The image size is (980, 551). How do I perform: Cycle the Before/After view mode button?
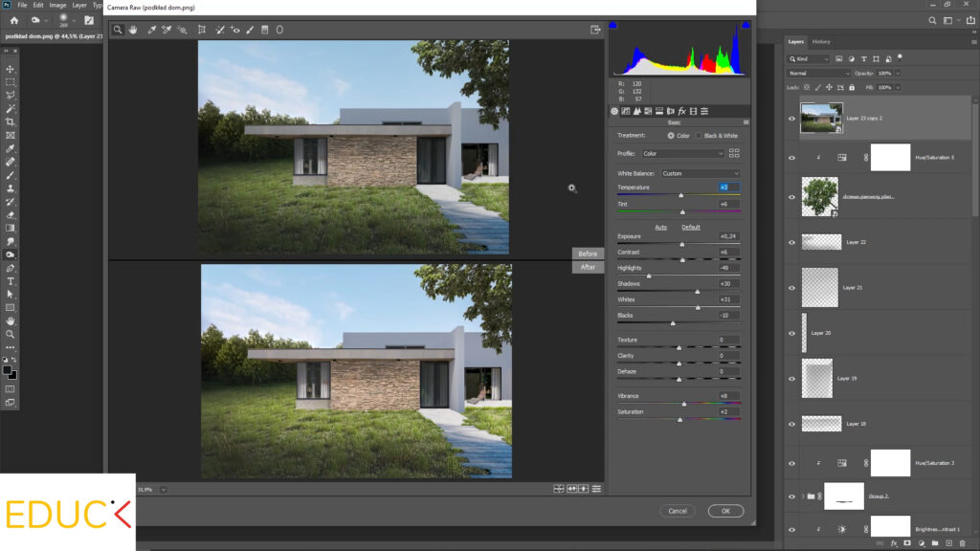pos(559,489)
